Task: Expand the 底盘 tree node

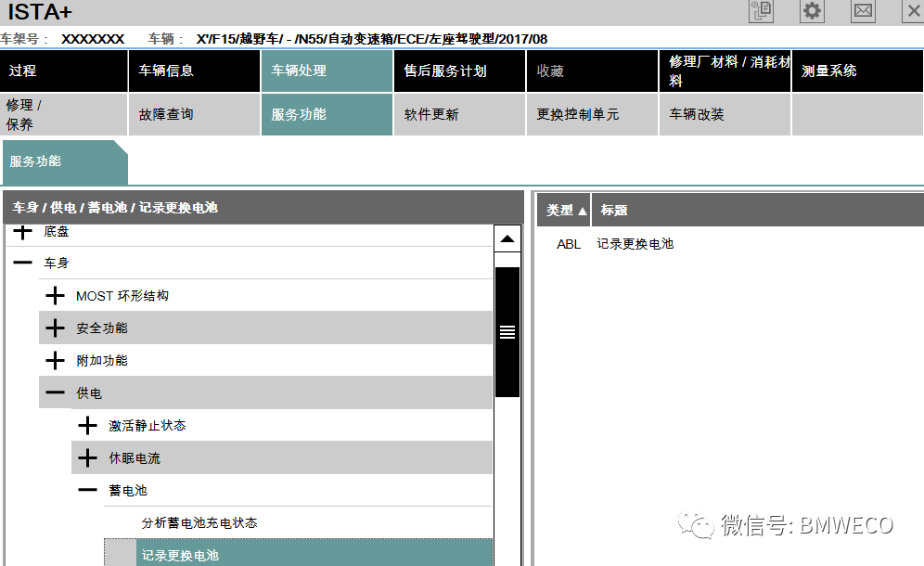Action: pos(22,232)
